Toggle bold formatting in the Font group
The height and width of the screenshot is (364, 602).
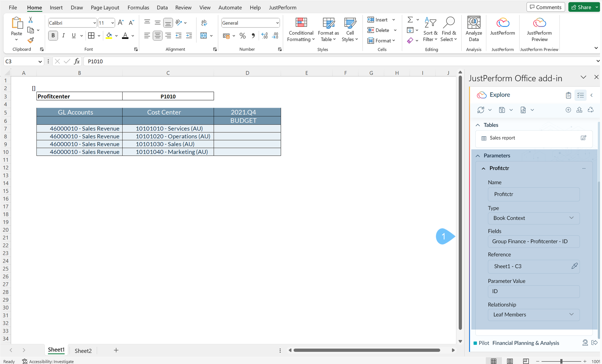[53, 35]
